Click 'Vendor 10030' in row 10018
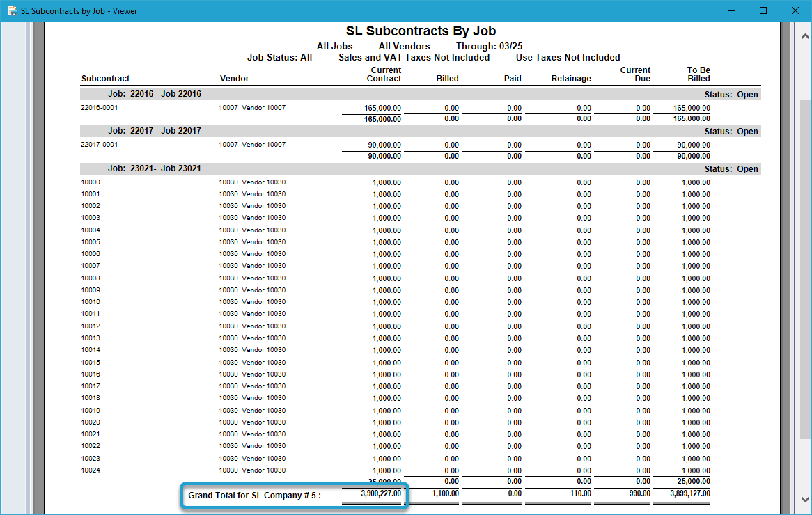 coord(264,398)
